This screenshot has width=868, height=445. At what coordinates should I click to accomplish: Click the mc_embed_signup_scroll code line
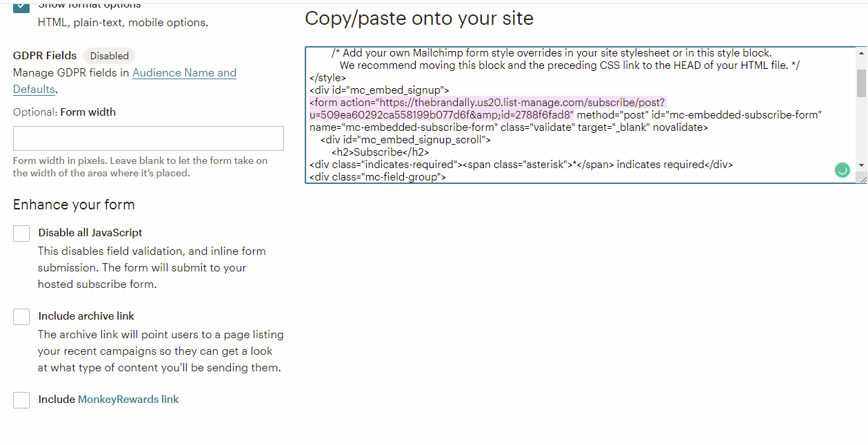[x=405, y=140]
